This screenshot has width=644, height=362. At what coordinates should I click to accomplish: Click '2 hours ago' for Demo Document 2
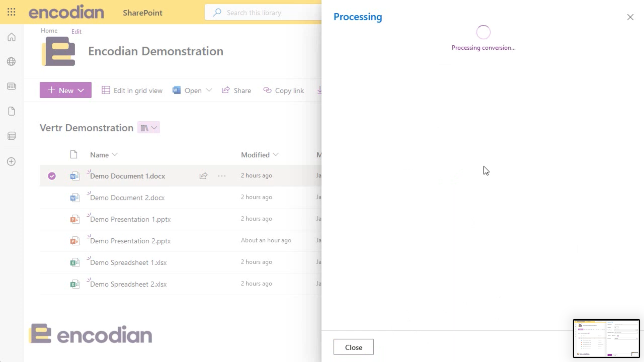pyautogui.click(x=256, y=197)
